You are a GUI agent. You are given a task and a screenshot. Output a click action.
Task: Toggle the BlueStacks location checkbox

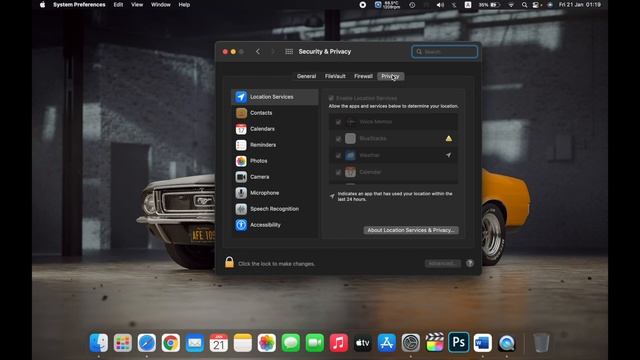point(338,139)
